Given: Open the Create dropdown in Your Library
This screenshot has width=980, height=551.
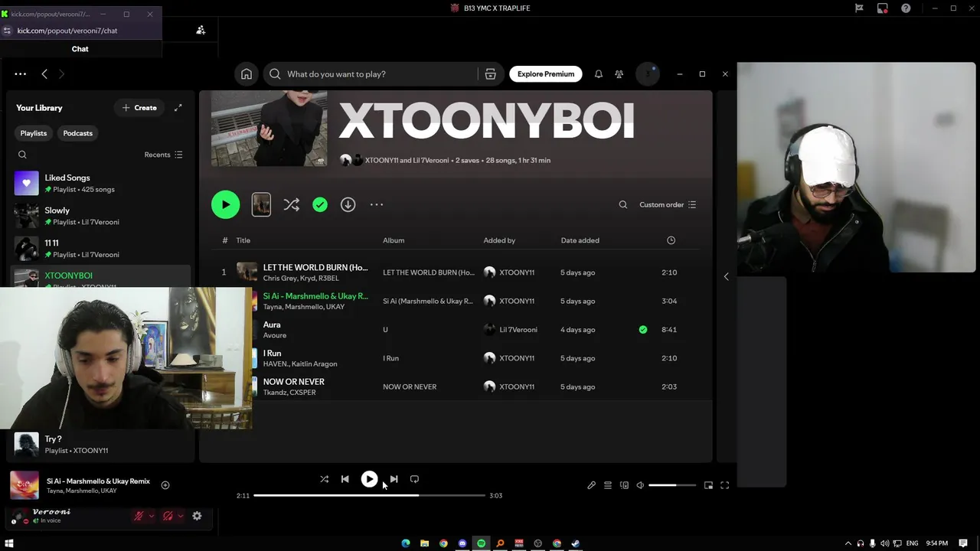Looking at the screenshot, I should [x=139, y=108].
